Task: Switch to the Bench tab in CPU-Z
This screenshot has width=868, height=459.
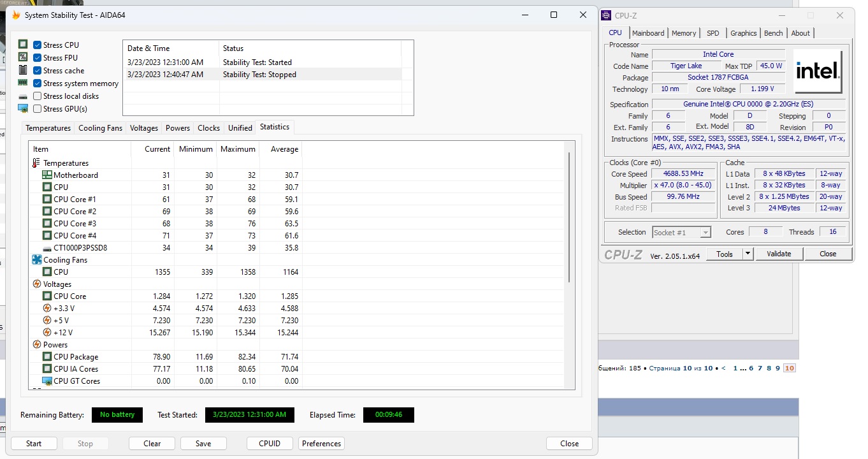Action: point(773,33)
